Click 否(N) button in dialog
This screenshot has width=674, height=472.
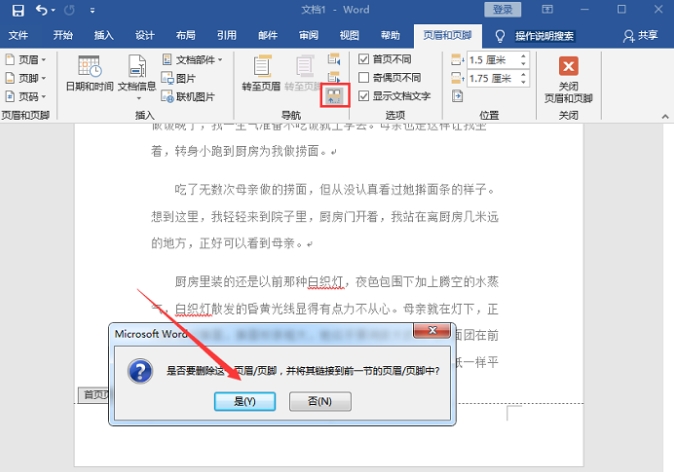point(320,401)
